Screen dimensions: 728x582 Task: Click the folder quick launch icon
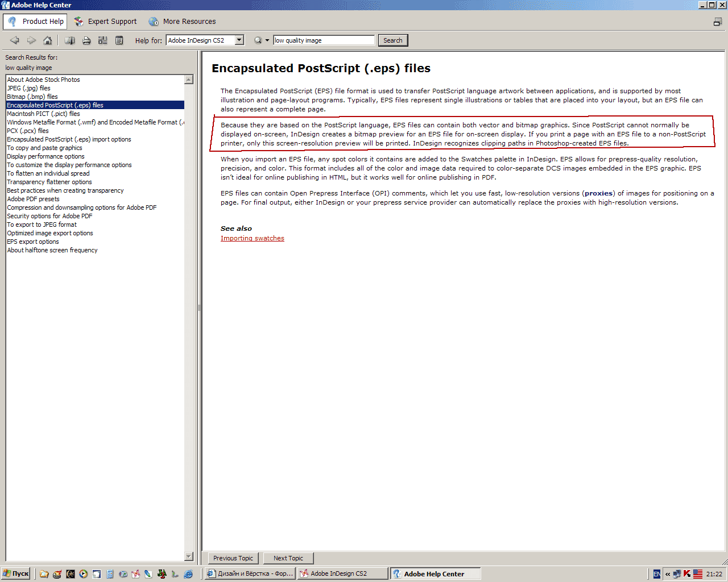coord(44,574)
